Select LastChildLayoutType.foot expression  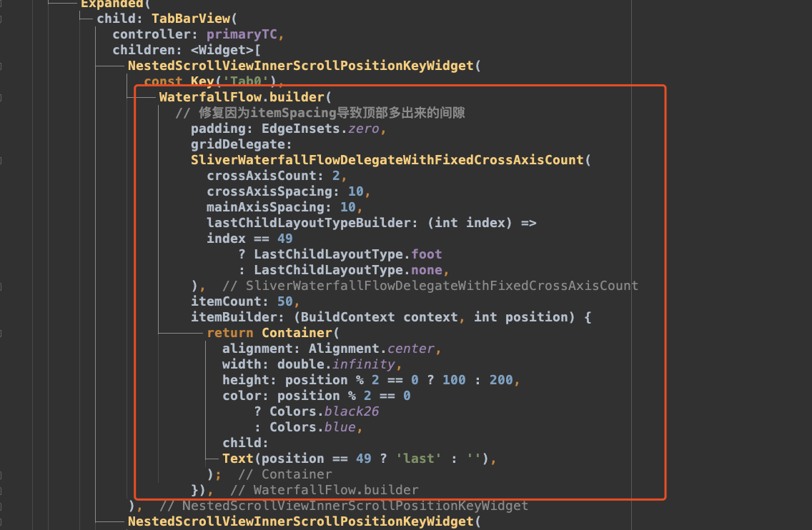point(347,255)
